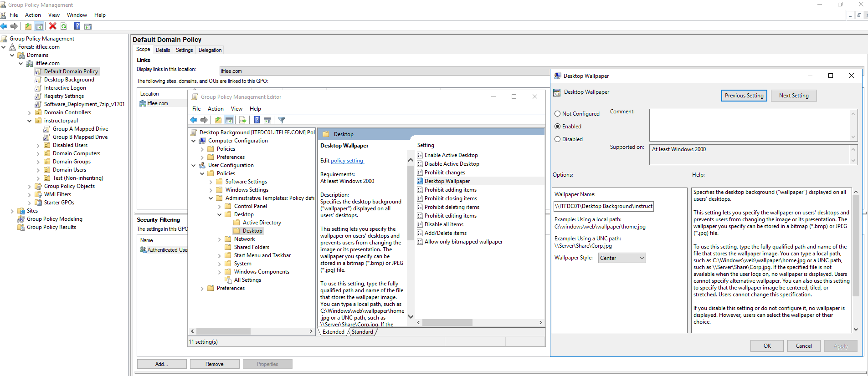868x376 pixels.
Task: Select the Enabled radio button
Action: click(557, 127)
